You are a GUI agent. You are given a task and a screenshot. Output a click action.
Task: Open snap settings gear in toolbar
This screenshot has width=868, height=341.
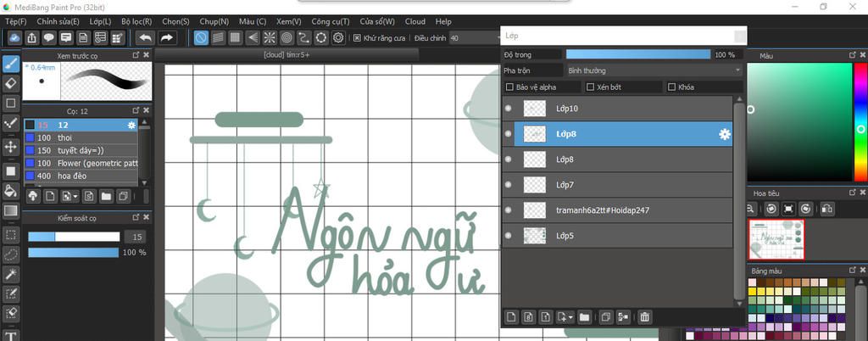coord(339,37)
